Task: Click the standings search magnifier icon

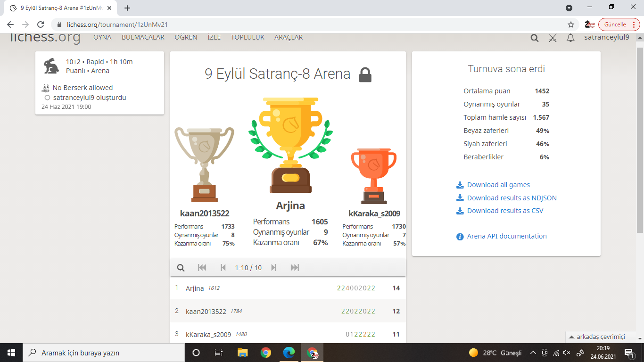Action: point(181,268)
